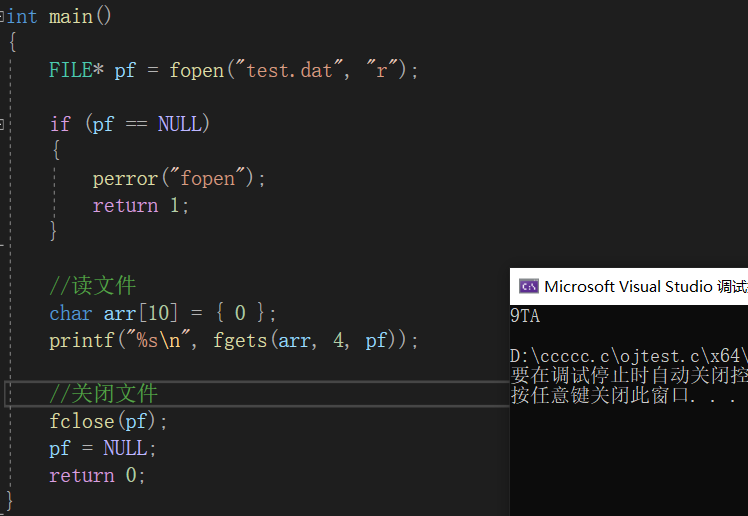
Task: Click the 9TA output in the console
Action: tap(525, 316)
